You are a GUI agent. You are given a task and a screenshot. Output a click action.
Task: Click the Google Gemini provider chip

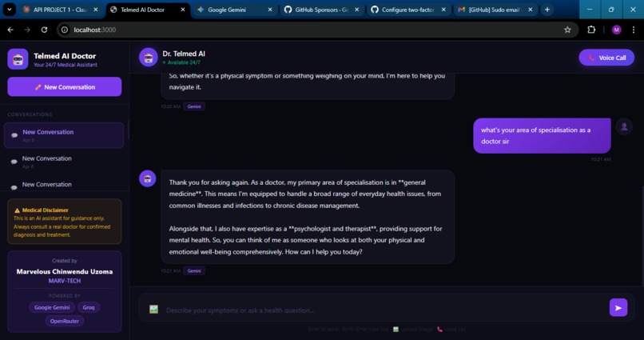52,307
